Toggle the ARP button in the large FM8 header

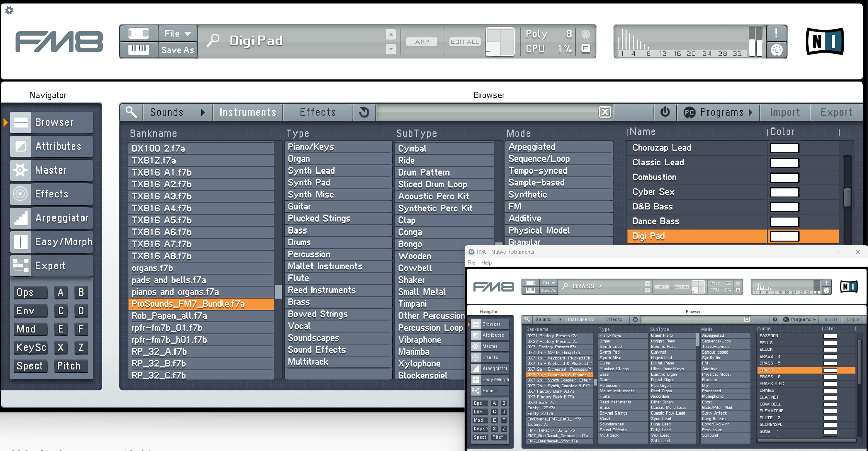(x=422, y=42)
